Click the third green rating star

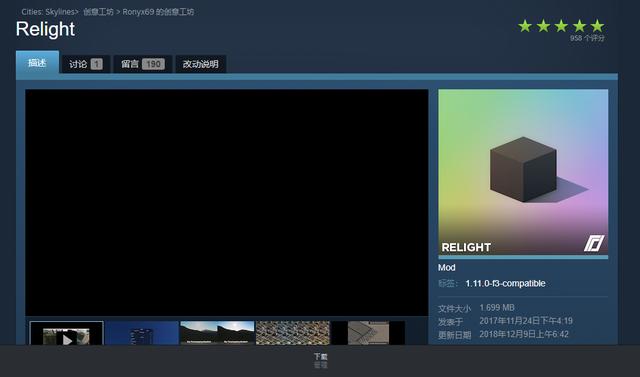coord(561,26)
